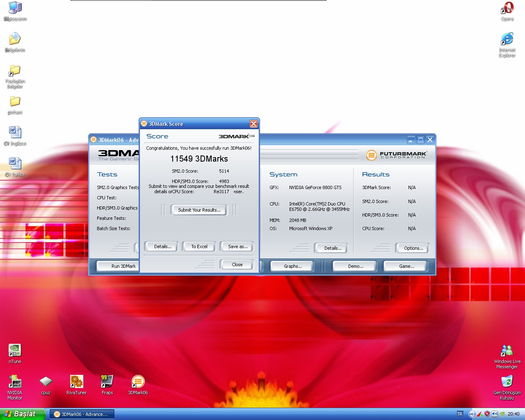This screenshot has width=525, height=420.
Task: Click the Demo... button
Action: [355, 266]
